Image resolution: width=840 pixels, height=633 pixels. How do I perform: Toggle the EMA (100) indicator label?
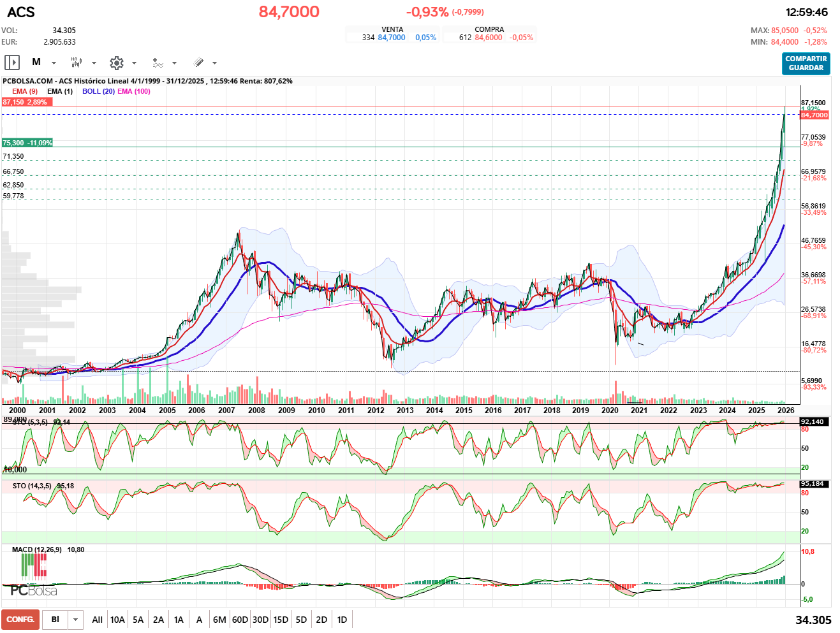(134, 91)
